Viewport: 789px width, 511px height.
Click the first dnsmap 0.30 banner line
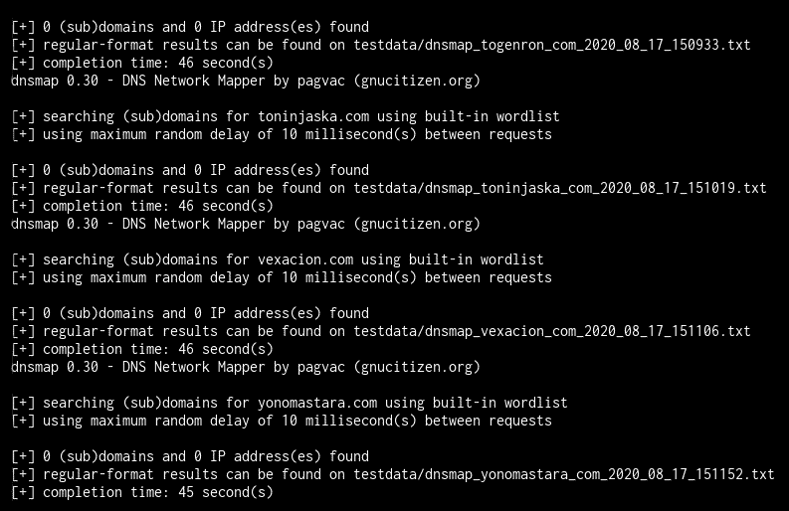[246, 81]
